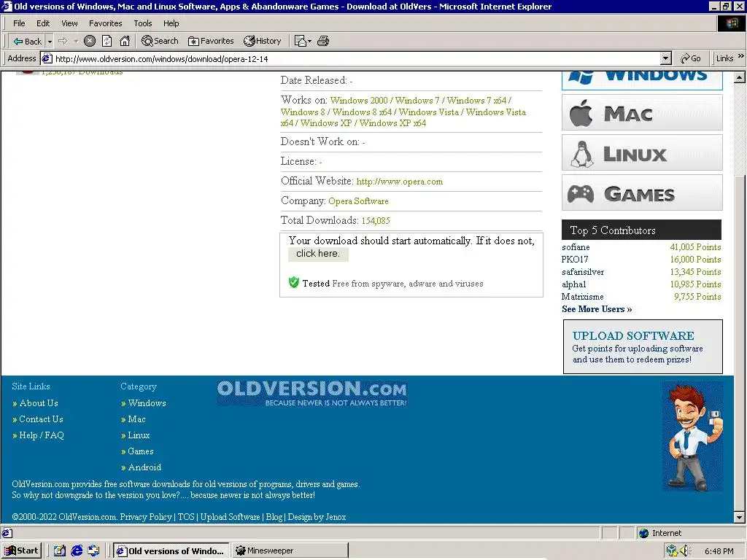The width and height of the screenshot is (747, 560).
Task: Open the Help menu
Action: click(171, 23)
